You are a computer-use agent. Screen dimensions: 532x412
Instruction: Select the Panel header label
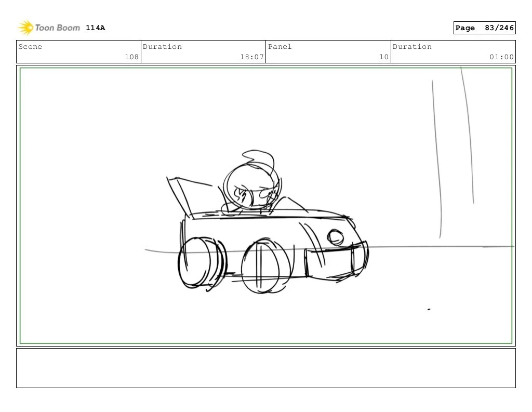pos(280,46)
